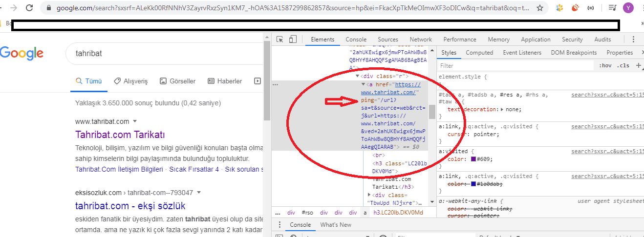Toggle the device toolbar icon

click(x=293, y=39)
